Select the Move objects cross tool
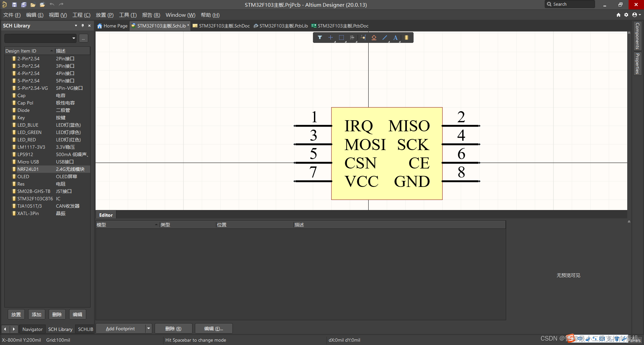 coord(331,38)
